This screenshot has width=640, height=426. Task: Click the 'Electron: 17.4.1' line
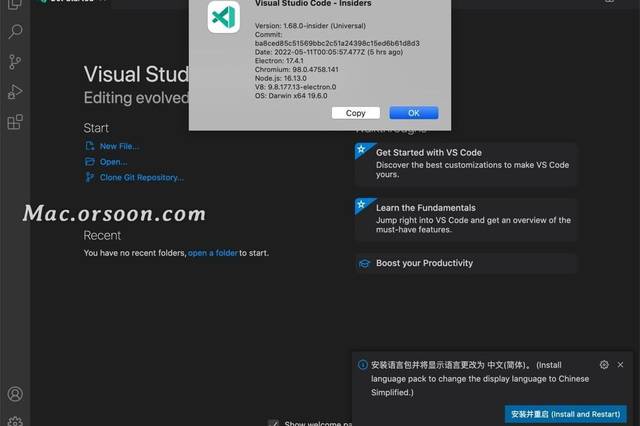[279, 61]
